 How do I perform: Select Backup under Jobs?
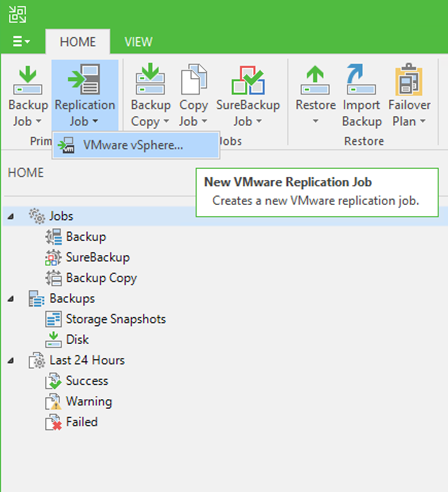coord(86,237)
